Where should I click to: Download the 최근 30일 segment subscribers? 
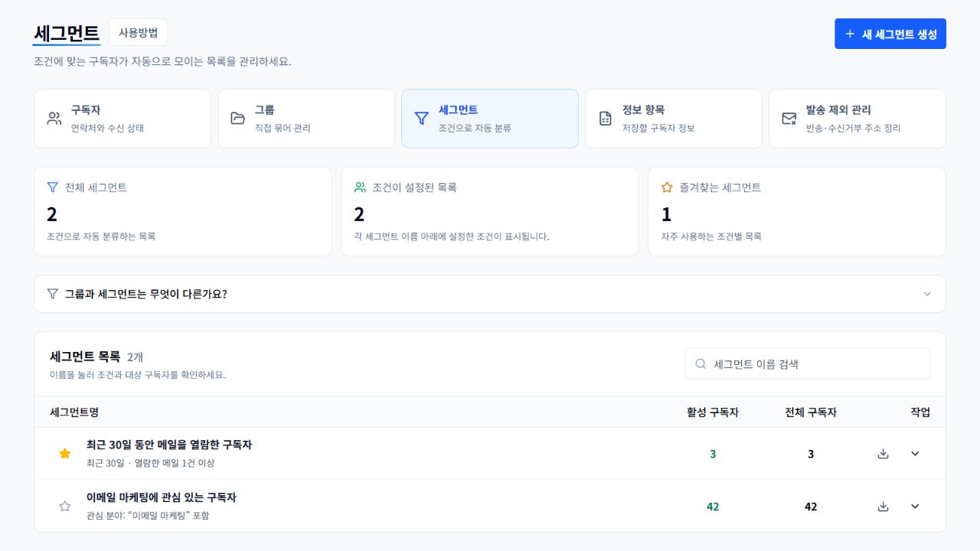coord(883,454)
